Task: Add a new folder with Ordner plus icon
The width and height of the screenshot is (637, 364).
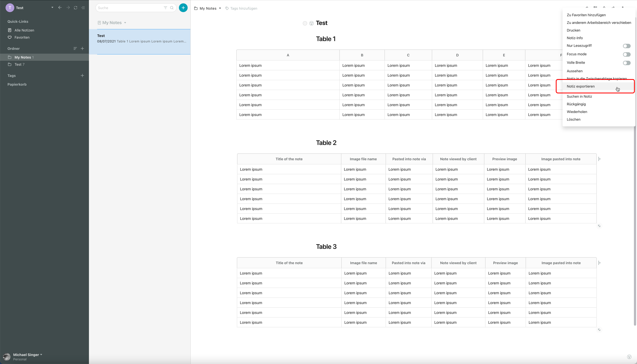Action: tap(82, 48)
